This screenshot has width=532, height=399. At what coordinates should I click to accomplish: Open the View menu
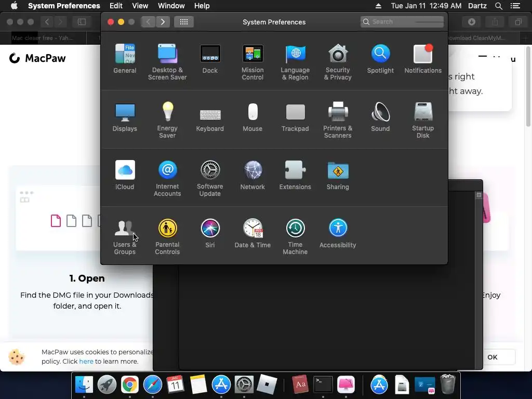pyautogui.click(x=140, y=6)
